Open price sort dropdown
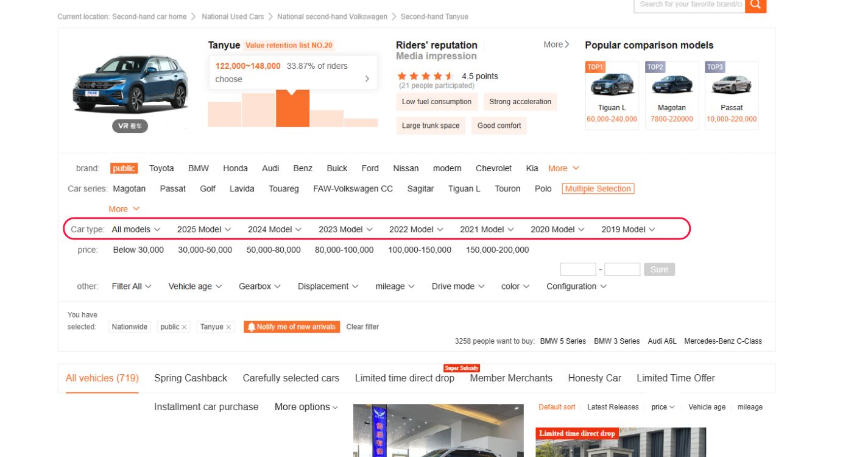The image size is (868, 457). tap(663, 407)
